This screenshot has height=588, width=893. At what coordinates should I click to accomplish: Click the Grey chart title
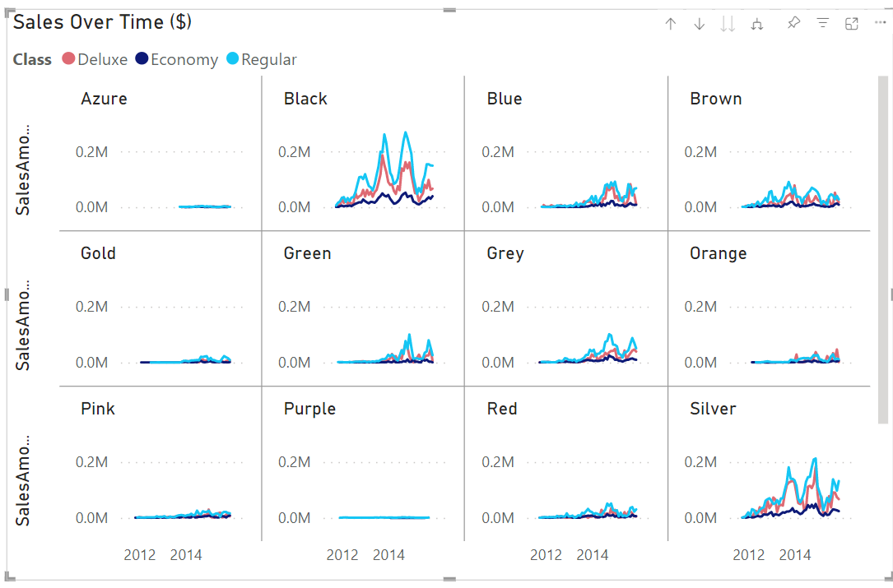pos(505,253)
